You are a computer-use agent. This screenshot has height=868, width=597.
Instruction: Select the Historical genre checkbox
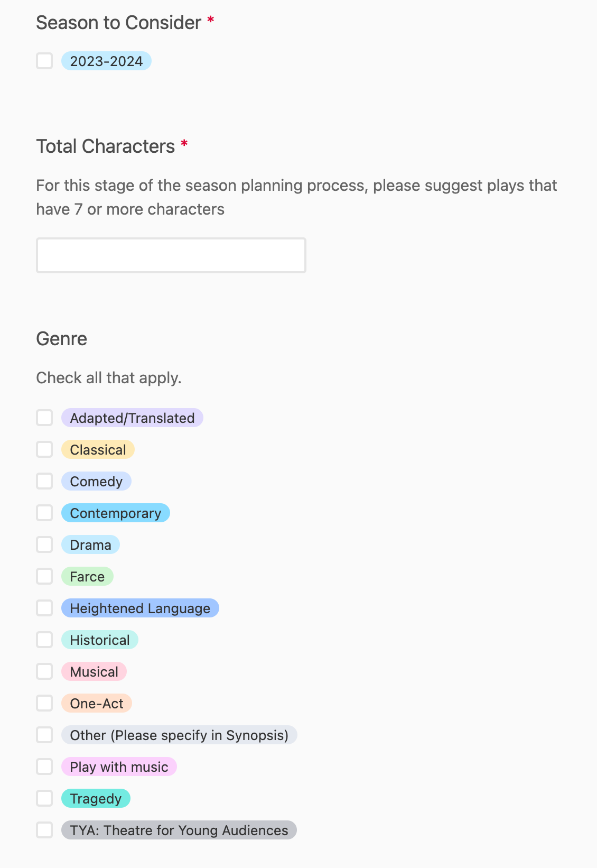44,640
